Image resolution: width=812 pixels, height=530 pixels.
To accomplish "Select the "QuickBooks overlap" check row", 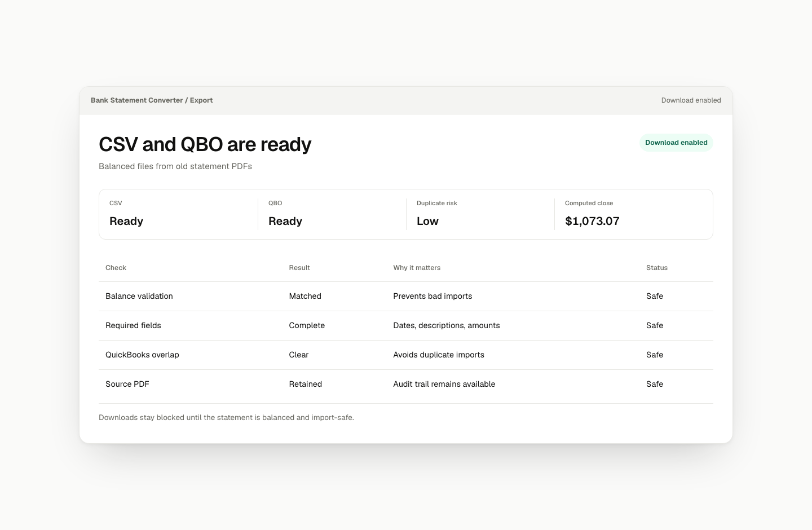I will pos(406,355).
